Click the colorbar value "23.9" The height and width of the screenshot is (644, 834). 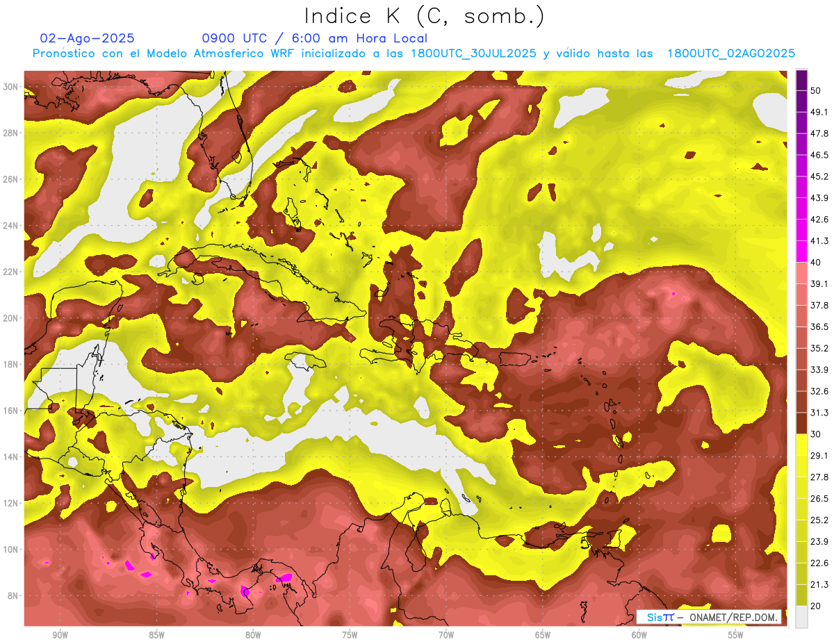pyautogui.click(x=819, y=542)
